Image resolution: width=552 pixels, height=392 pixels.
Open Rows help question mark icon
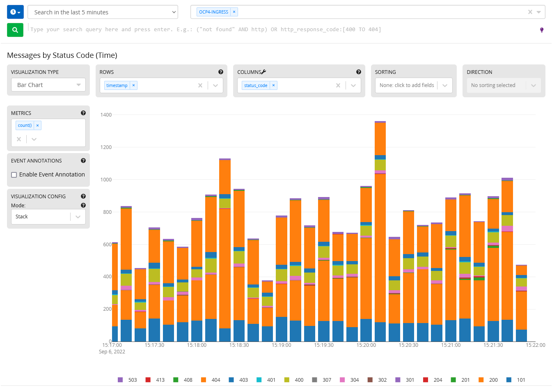221,72
